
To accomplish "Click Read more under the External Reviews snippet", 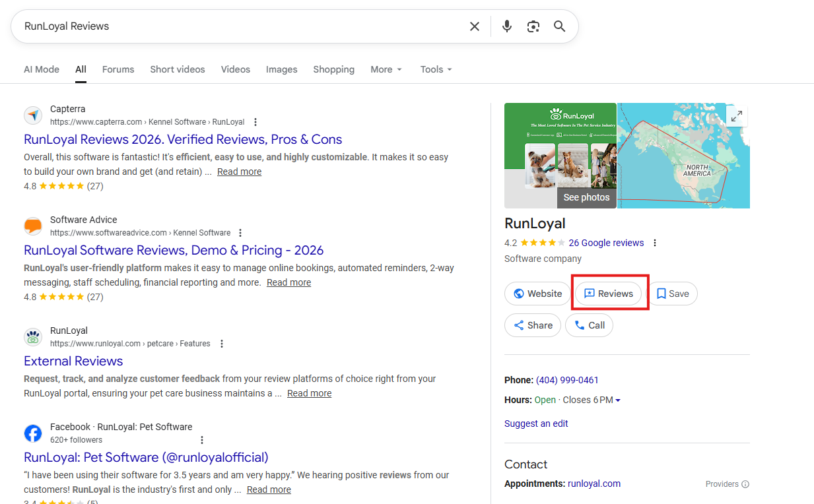I will point(309,393).
